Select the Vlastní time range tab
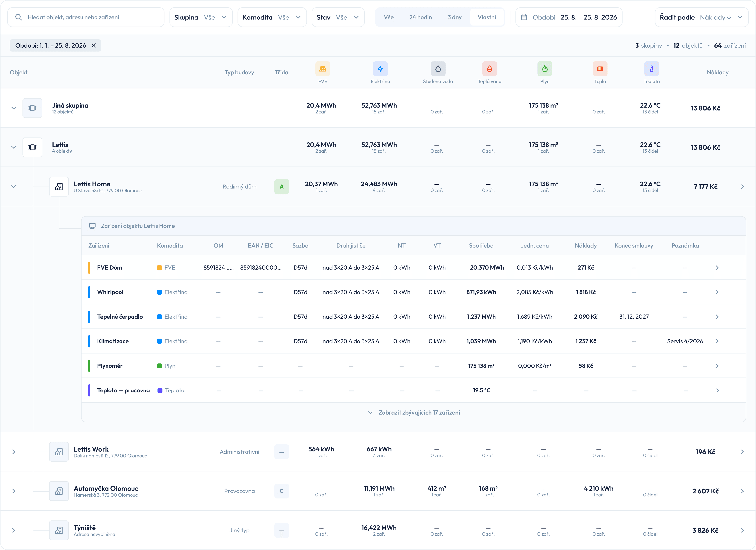 point(487,17)
